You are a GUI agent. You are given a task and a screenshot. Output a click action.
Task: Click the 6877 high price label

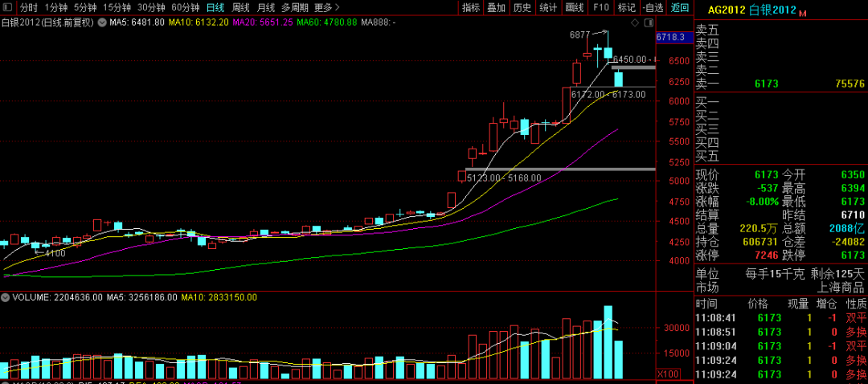(579, 35)
